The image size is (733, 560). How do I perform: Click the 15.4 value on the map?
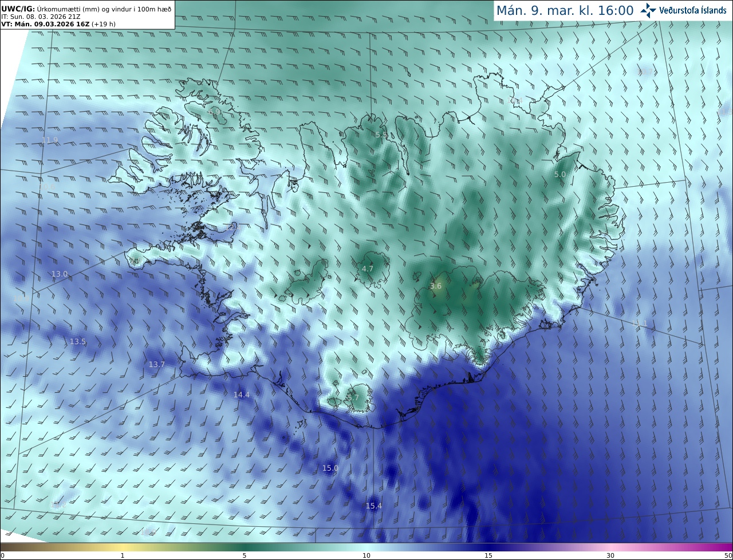tap(373, 506)
